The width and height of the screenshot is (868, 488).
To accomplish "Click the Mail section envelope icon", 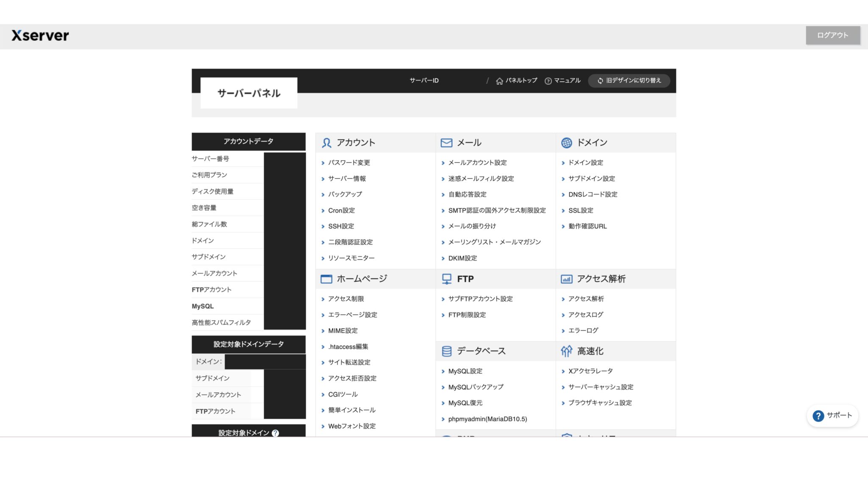I will 446,143.
